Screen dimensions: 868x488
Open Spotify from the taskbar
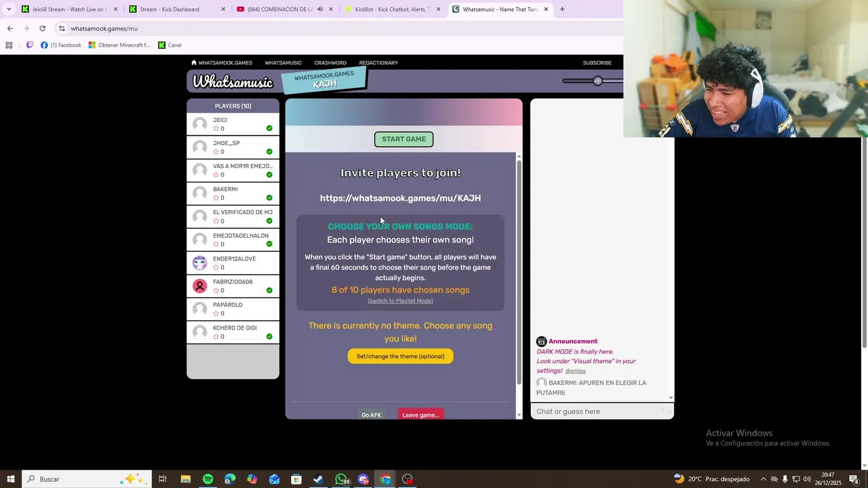pos(208,479)
